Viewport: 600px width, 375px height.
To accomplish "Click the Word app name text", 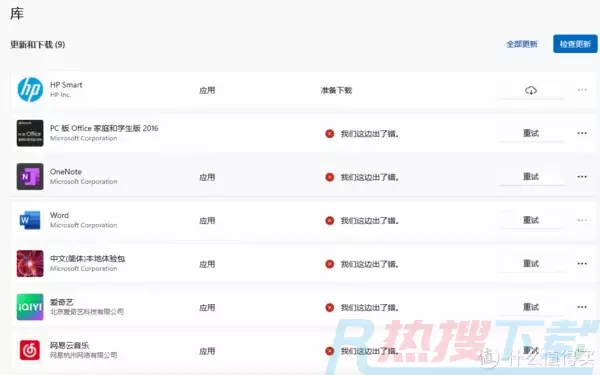I will [x=59, y=215].
